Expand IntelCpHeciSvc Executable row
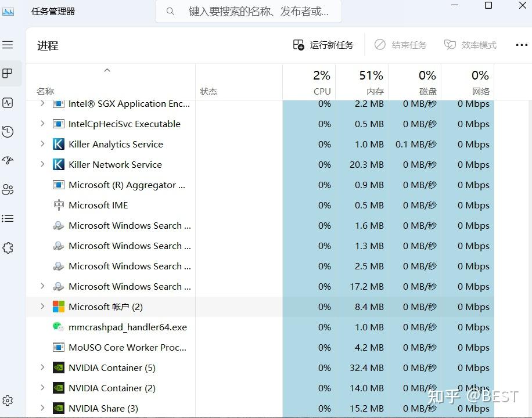 coord(42,124)
